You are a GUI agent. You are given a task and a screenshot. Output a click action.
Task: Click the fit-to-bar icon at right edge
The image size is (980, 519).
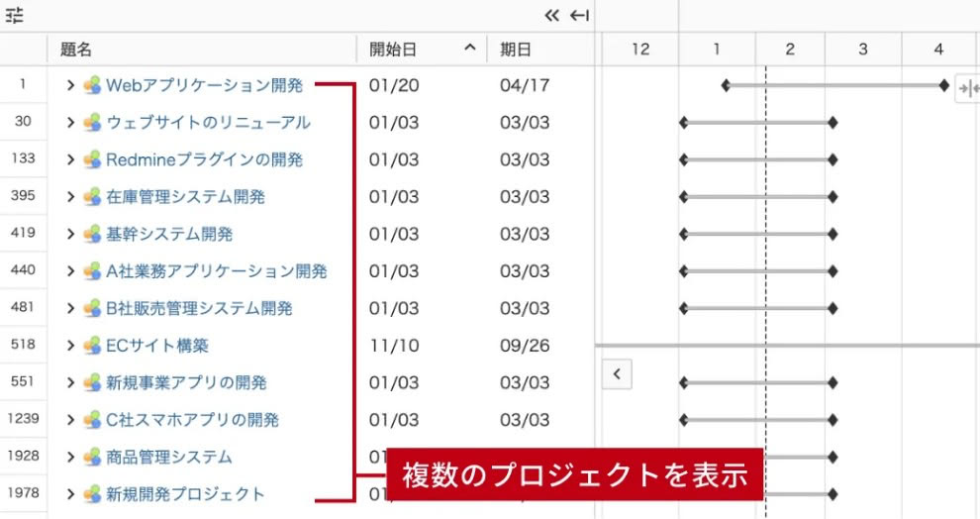pos(967,90)
